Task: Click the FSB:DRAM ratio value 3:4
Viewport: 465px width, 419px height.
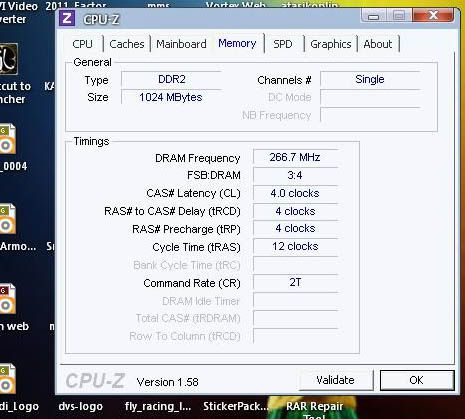Action: coord(295,175)
